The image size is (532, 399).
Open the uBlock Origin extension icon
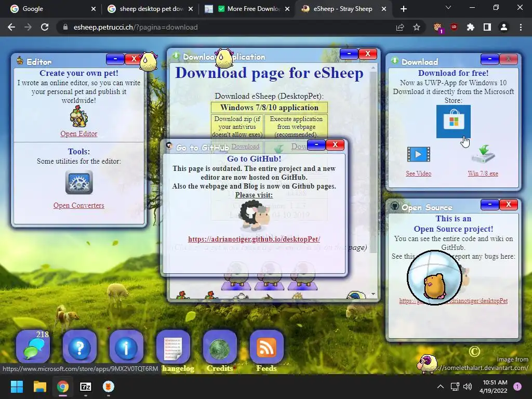[454, 27]
